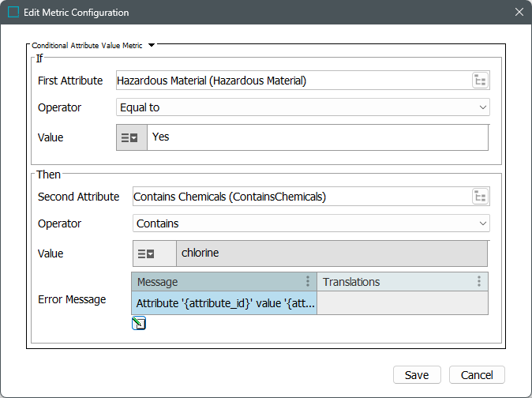Click the Contains Chemicals attribute field

point(300,197)
